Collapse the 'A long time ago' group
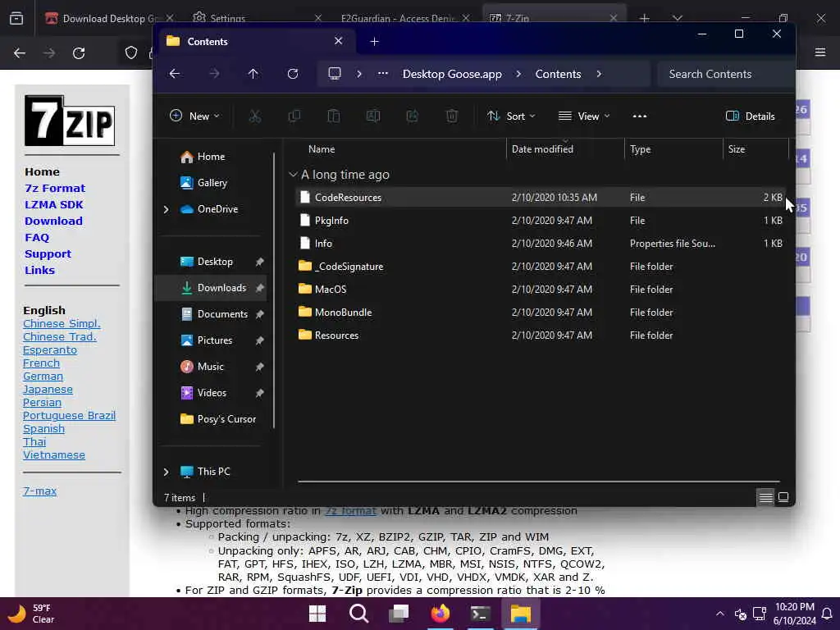840x630 pixels. click(293, 175)
